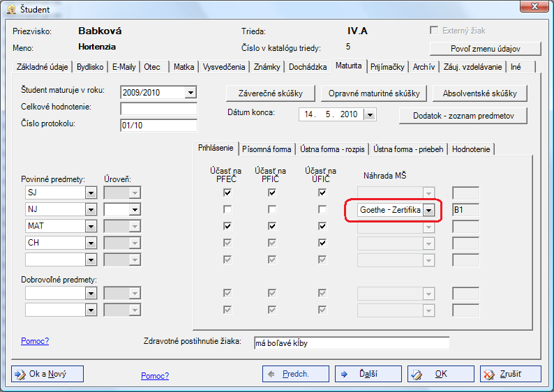Image resolution: width=554 pixels, height=392 pixels.
Task: Toggle the Externý žiak checkbox
Action: pyautogui.click(x=434, y=31)
